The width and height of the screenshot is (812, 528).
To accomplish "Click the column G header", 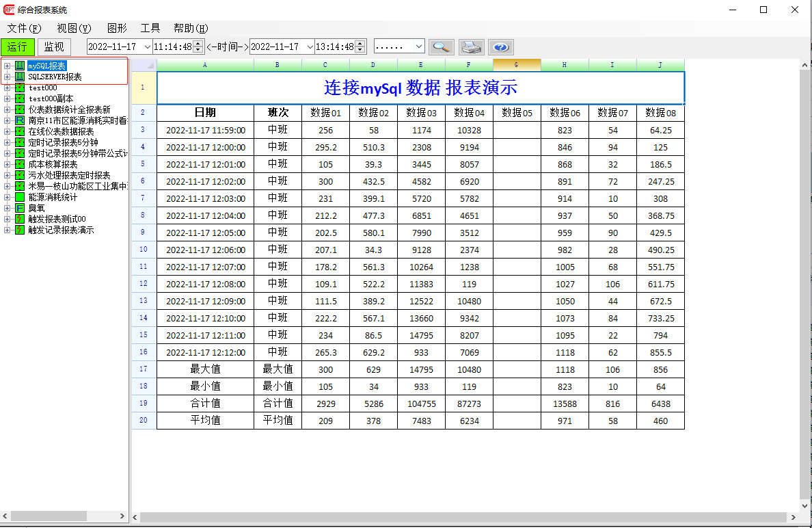I will pyautogui.click(x=517, y=65).
